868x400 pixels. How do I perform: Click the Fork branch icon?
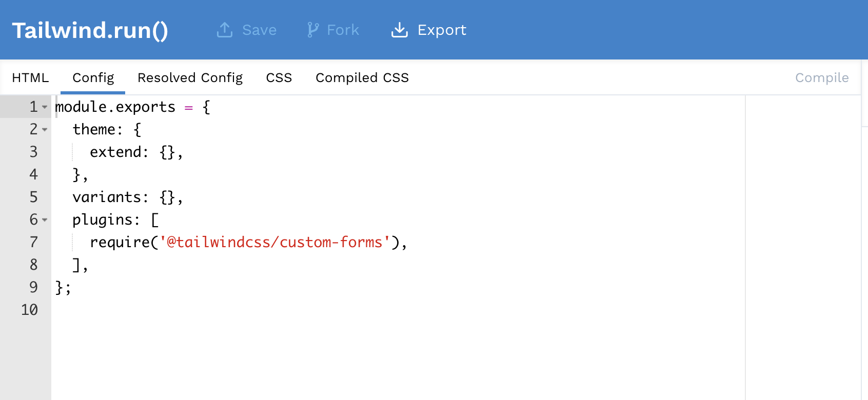coord(312,30)
